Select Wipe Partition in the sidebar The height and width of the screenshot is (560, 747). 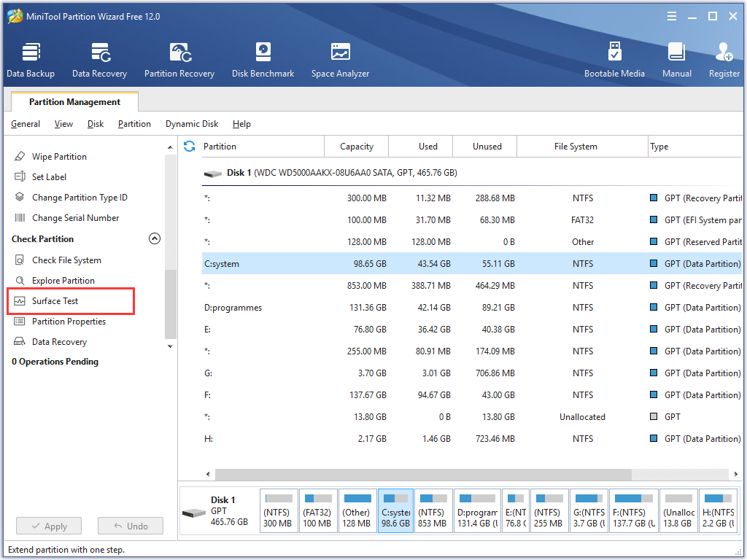coord(59,157)
